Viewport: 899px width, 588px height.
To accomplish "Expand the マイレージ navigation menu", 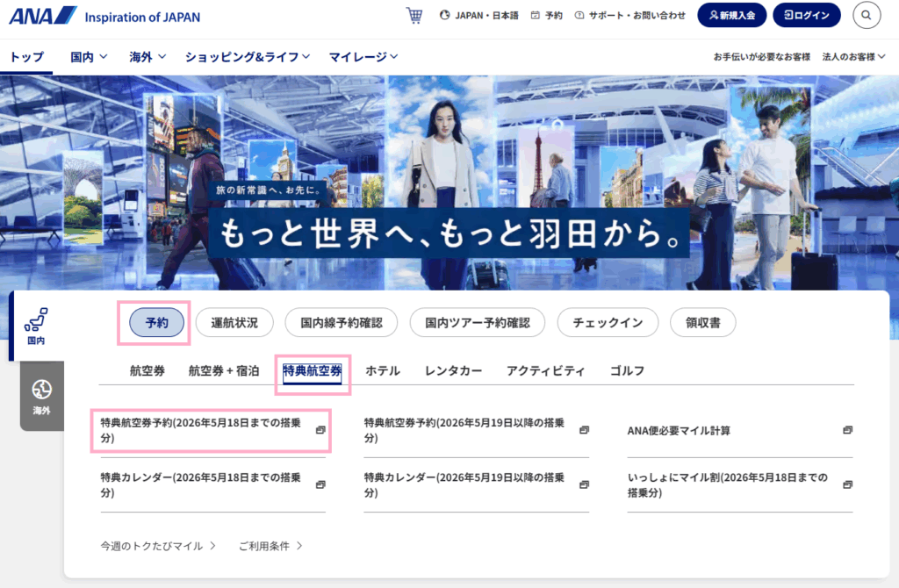I will click(363, 57).
